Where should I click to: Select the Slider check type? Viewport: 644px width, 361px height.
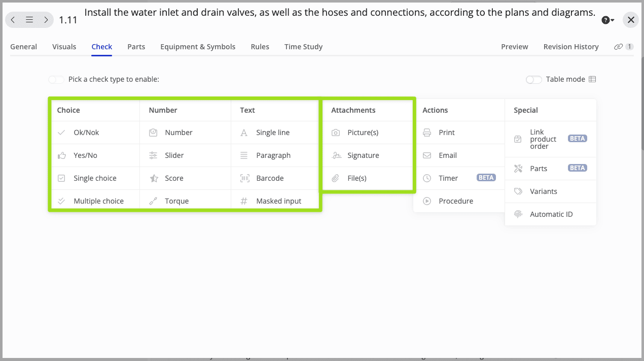(174, 155)
